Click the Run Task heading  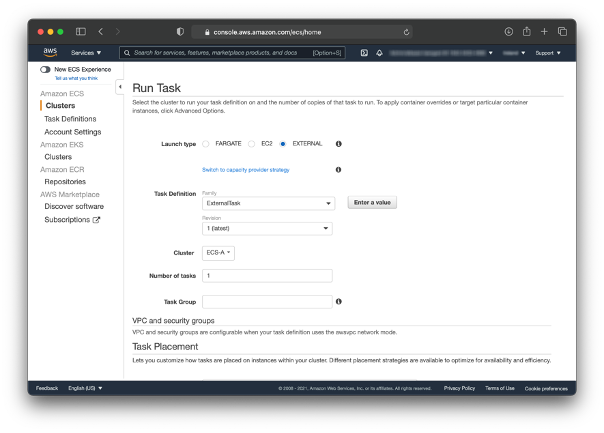click(156, 88)
